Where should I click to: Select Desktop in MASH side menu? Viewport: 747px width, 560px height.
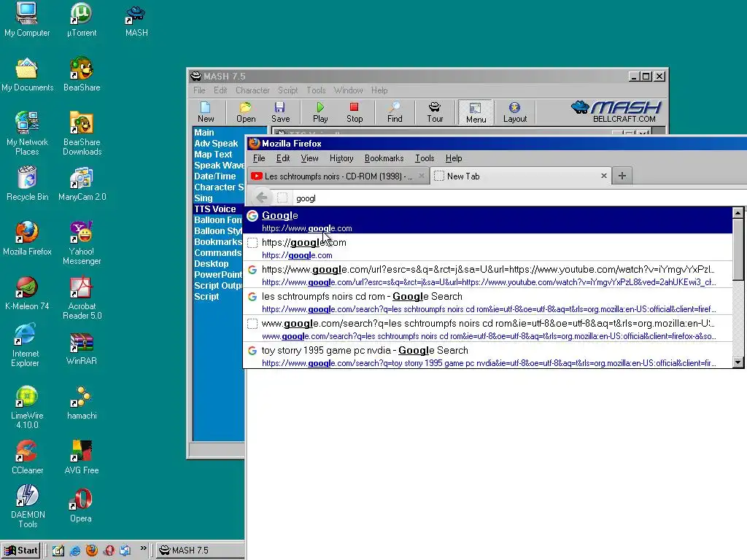211,264
